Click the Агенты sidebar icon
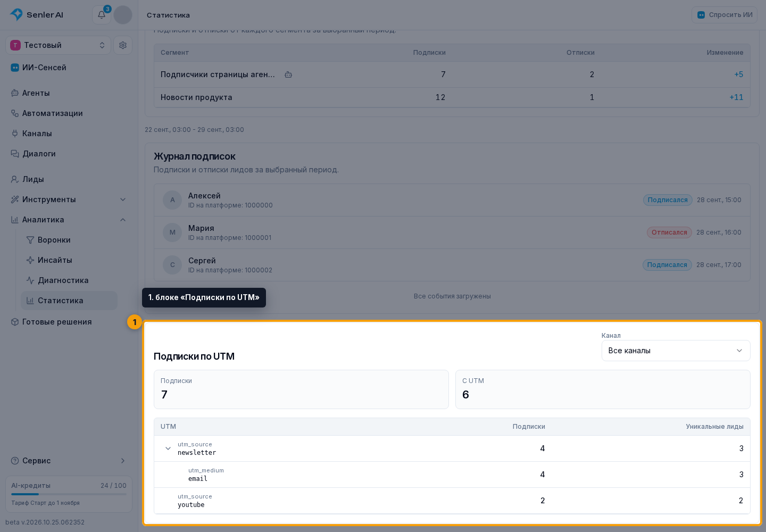 [x=15, y=93]
